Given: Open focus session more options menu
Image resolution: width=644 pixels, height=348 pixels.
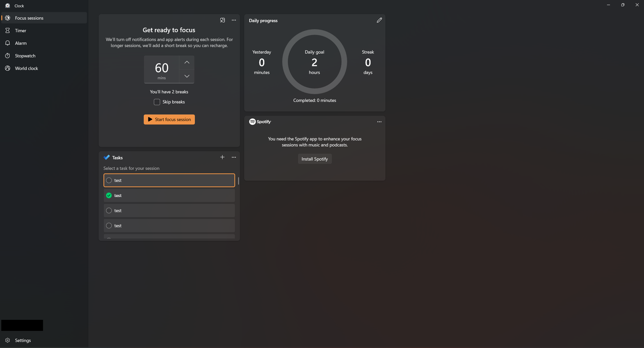Looking at the screenshot, I should [x=234, y=20].
